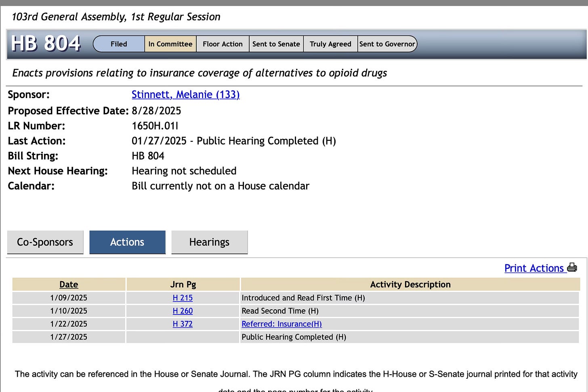
Task: Click the Filed status stage
Action: tap(119, 44)
